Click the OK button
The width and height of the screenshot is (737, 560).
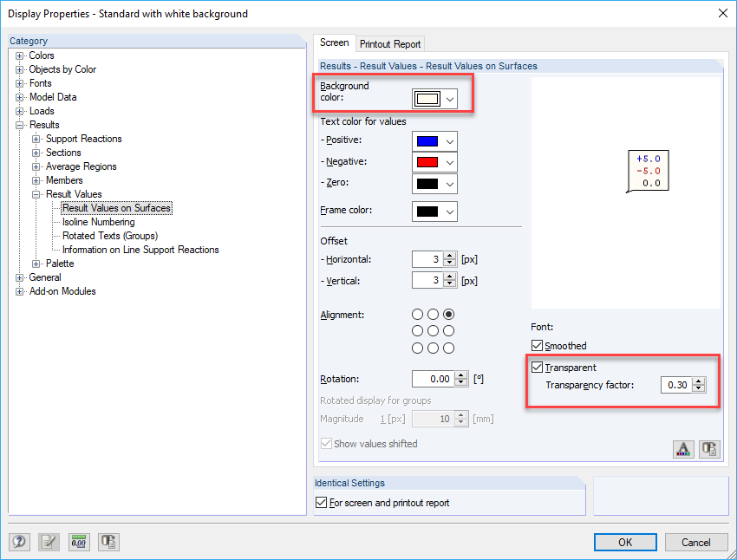click(x=625, y=541)
